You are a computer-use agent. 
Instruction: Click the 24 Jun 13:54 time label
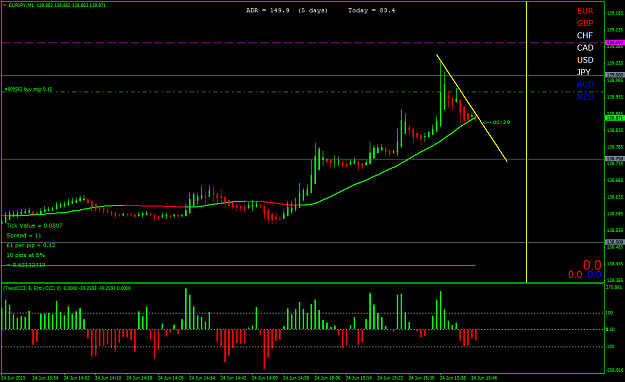click(45, 378)
